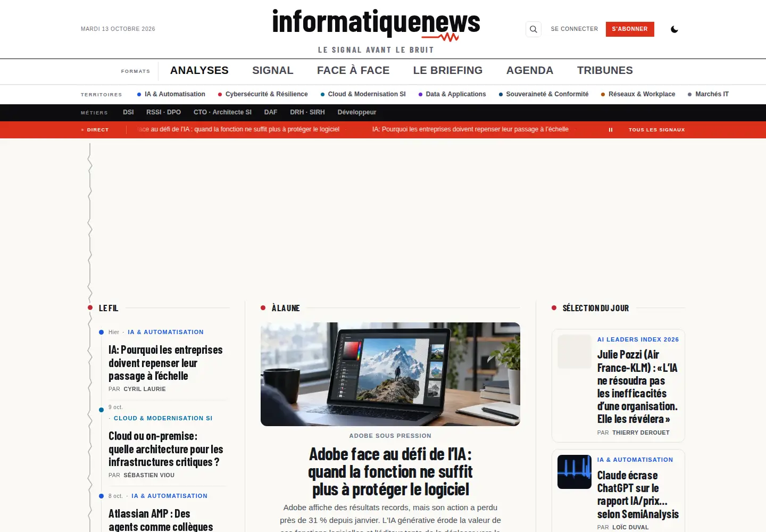Go to FACE À FACE
Image resolution: width=766 pixels, height=532 pixels.
point(353,70)
